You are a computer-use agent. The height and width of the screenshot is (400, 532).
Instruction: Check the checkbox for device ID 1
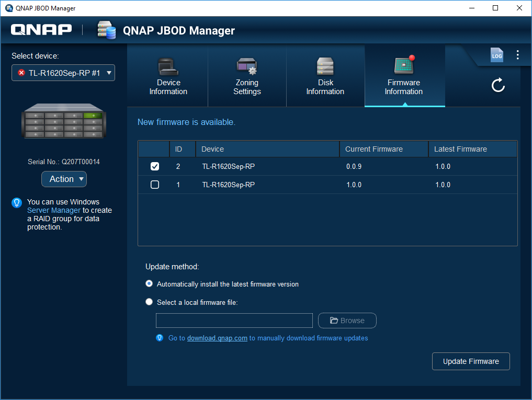tap(155, 185)
